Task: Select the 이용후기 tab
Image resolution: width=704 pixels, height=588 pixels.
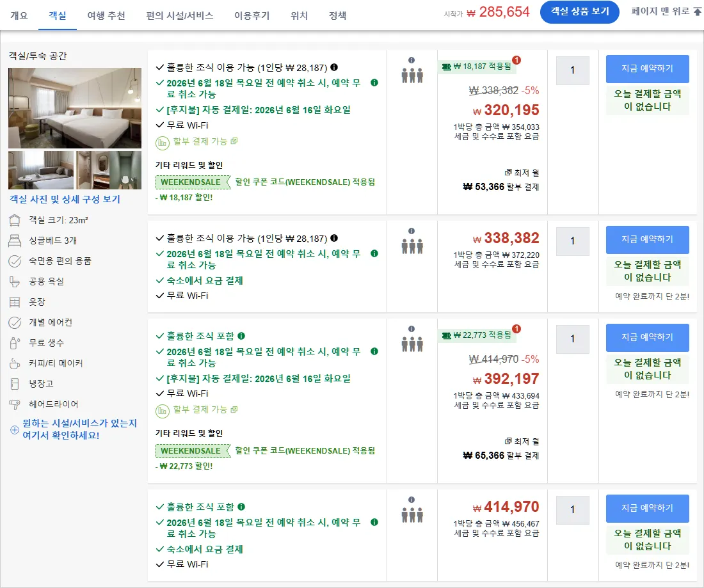Action: tap(252, 15)
